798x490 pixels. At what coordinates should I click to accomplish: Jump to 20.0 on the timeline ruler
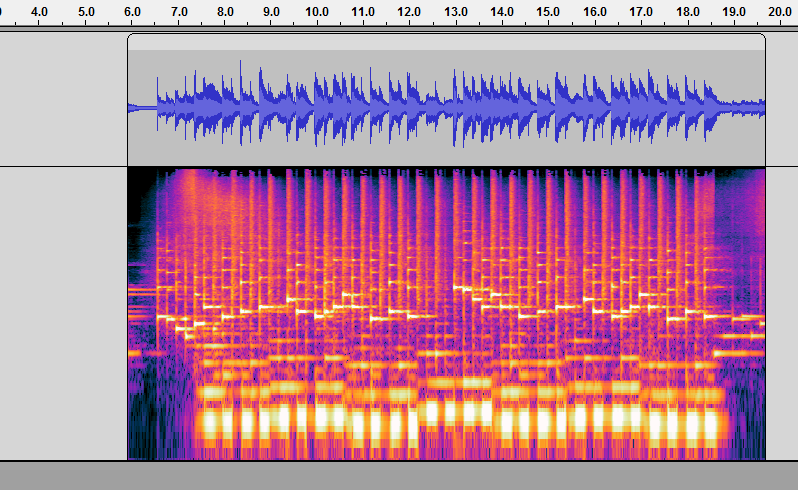pos(779,12)
